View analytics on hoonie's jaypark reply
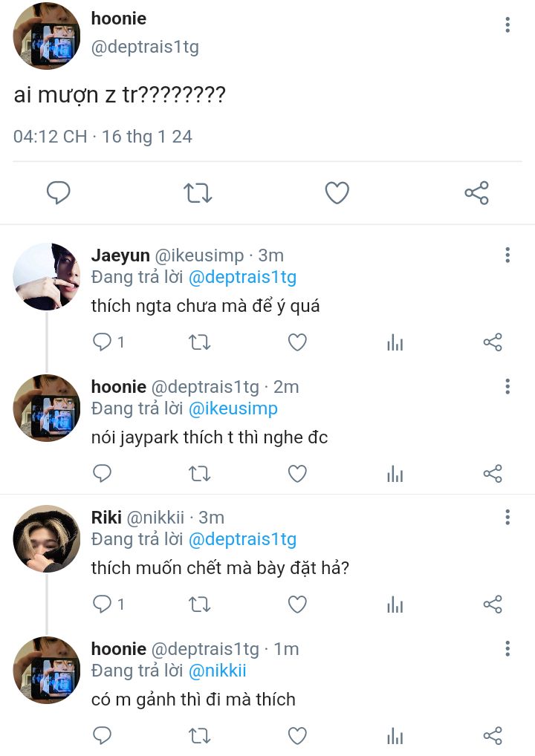The image size is (535, 756). pos(395,474)
